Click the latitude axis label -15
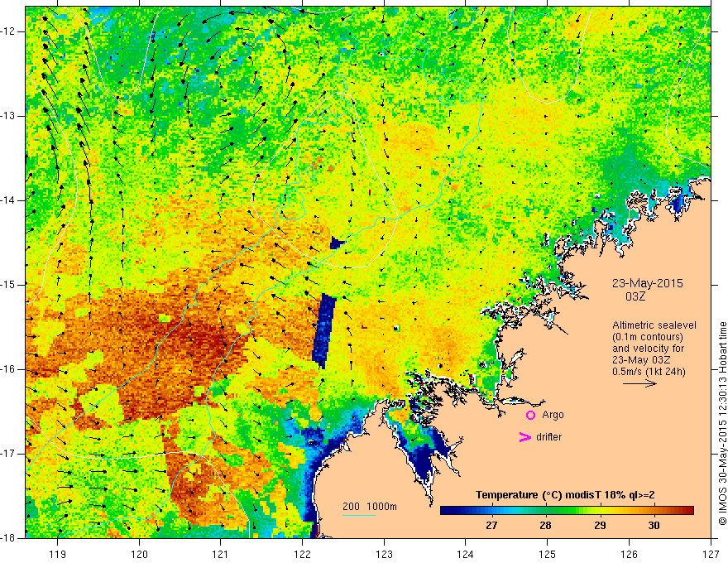 coord(8,284)
